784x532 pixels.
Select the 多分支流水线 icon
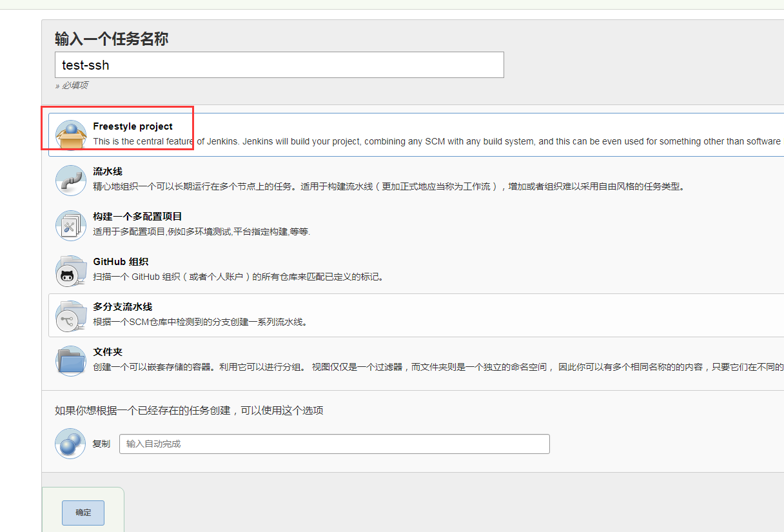coord(70,315)
